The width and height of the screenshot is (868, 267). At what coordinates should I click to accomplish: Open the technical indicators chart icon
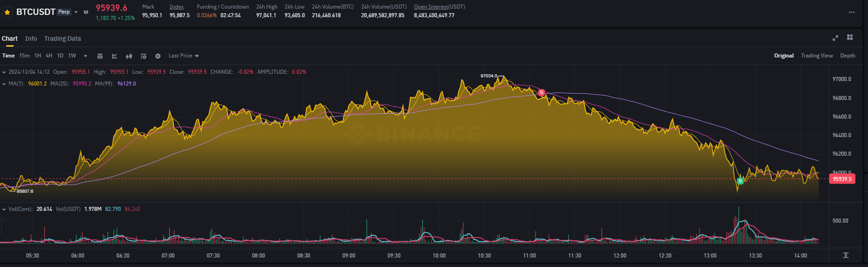point(114,56)
